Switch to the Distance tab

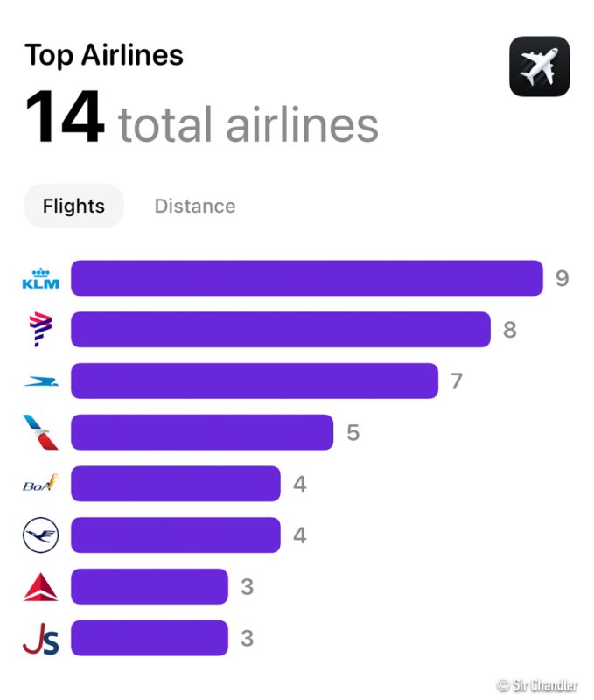(195, 206)
